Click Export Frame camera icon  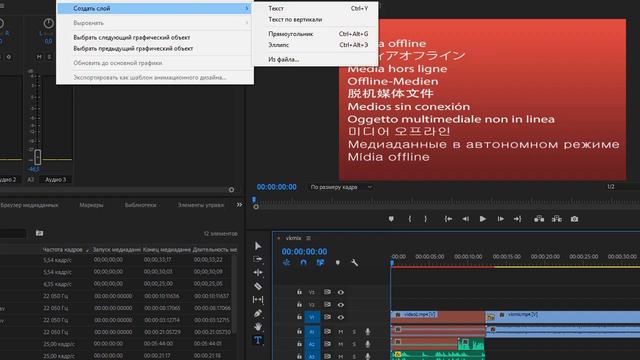point(574,219)
